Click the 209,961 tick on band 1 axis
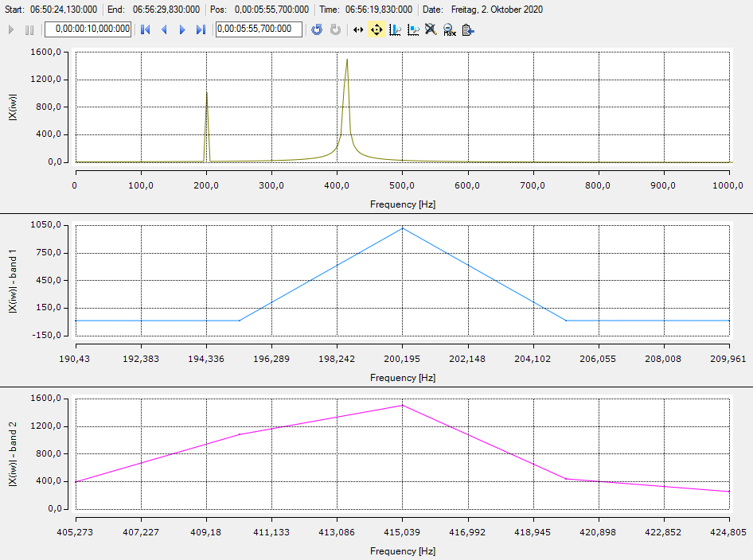The height and width of the screenshot is (560, 753). [x=728, y=359]
